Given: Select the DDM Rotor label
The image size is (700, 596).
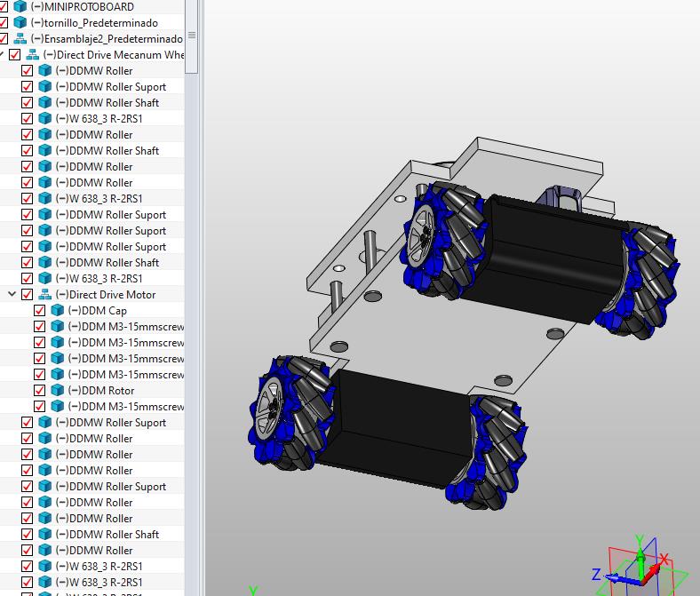Looking at the screenshot, I should click(101, 391).
